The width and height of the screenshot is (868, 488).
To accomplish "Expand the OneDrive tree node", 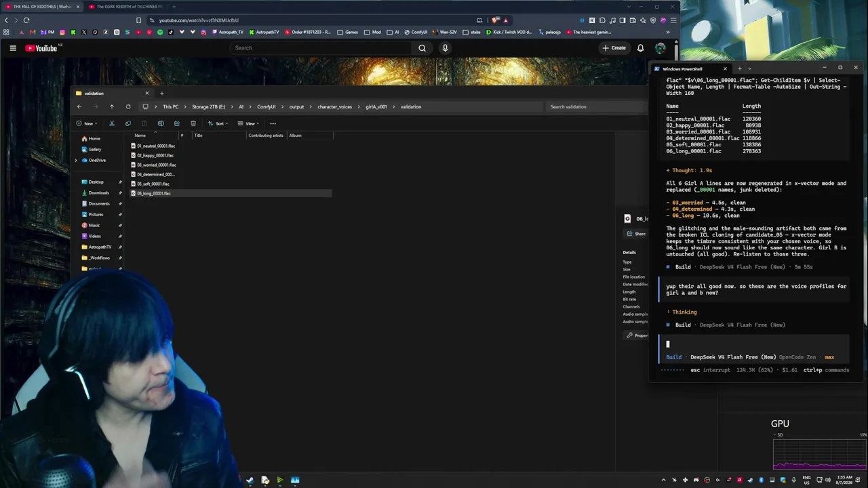I will tap(76, 161).
